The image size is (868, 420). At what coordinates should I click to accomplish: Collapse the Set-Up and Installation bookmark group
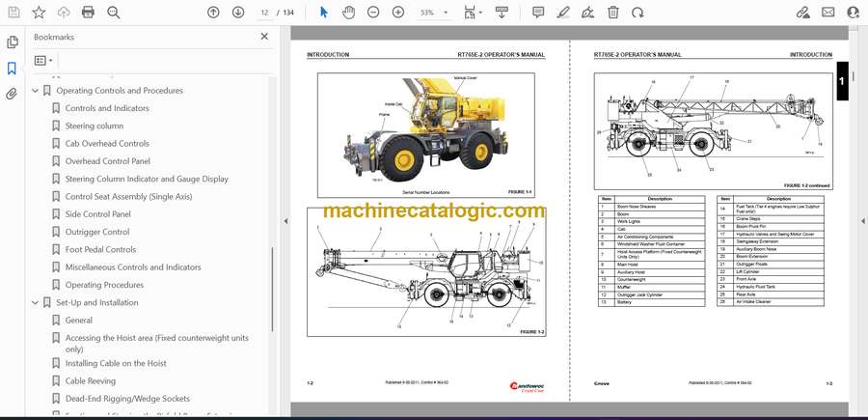[x=36, y=303]
